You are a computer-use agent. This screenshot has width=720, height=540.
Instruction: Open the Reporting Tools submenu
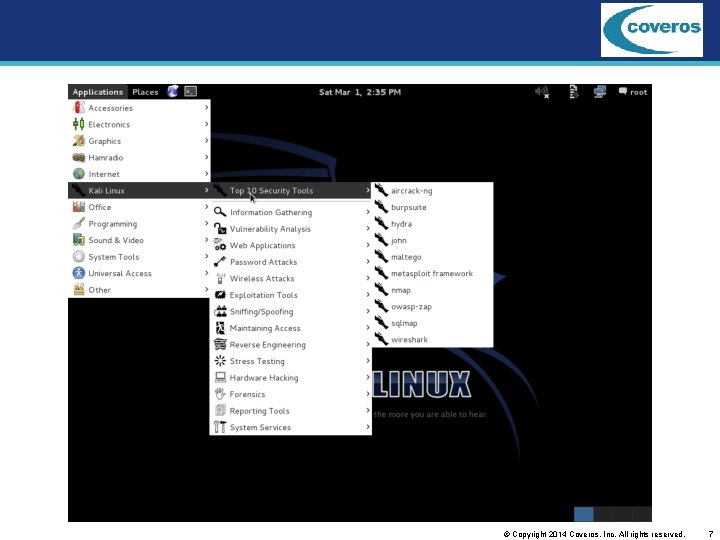291,411
